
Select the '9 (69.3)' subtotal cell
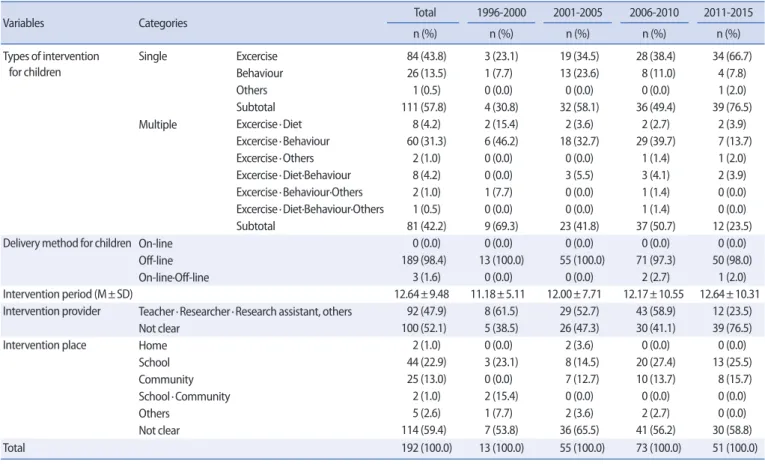click(x=501, y=226)
